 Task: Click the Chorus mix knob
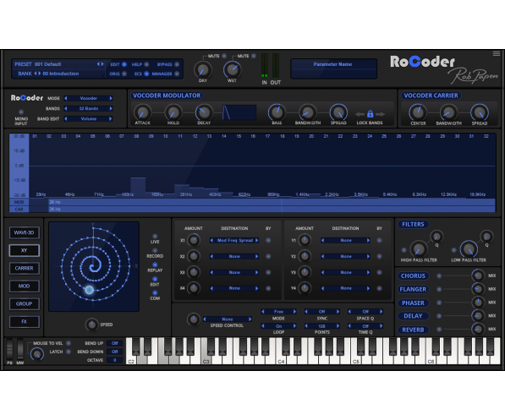[478, 275]
